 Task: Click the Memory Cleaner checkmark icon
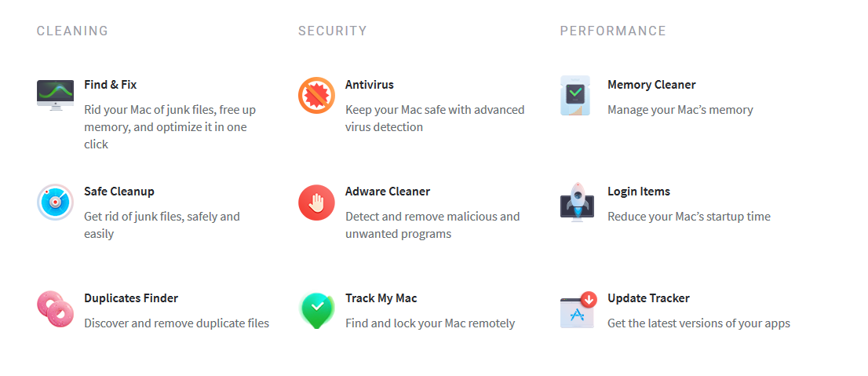[x=575, y=96]
